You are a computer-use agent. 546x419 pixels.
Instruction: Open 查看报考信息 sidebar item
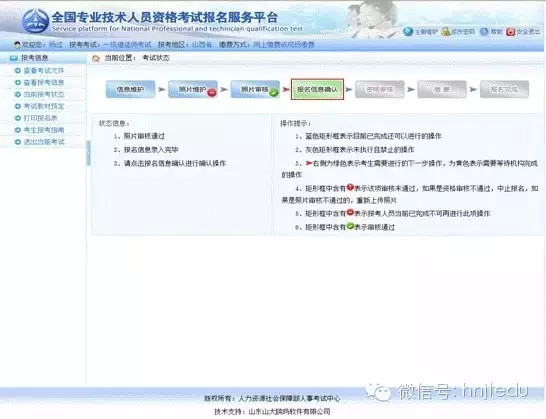[x=44, y=83]
